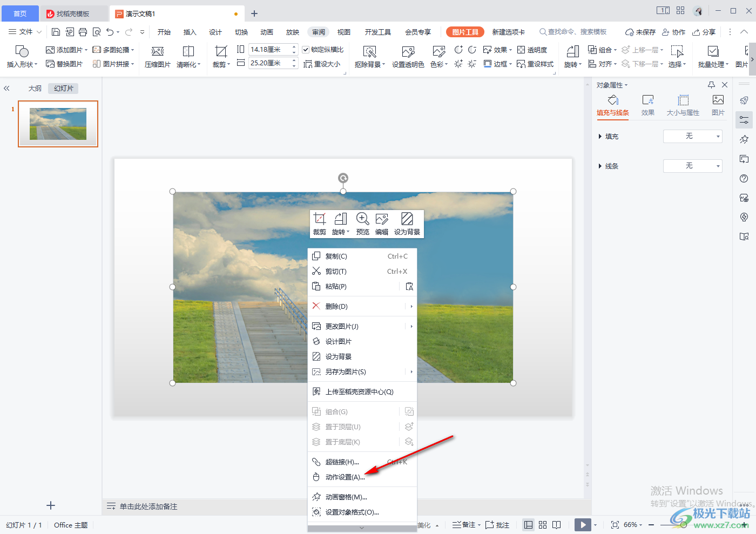Select the Set Transparent Color tool
756x534 pixels.
pos(408,56)
